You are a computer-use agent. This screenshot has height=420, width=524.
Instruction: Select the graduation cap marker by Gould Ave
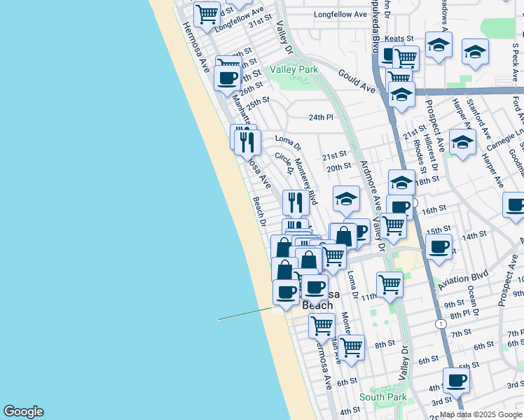coord(401,95)
